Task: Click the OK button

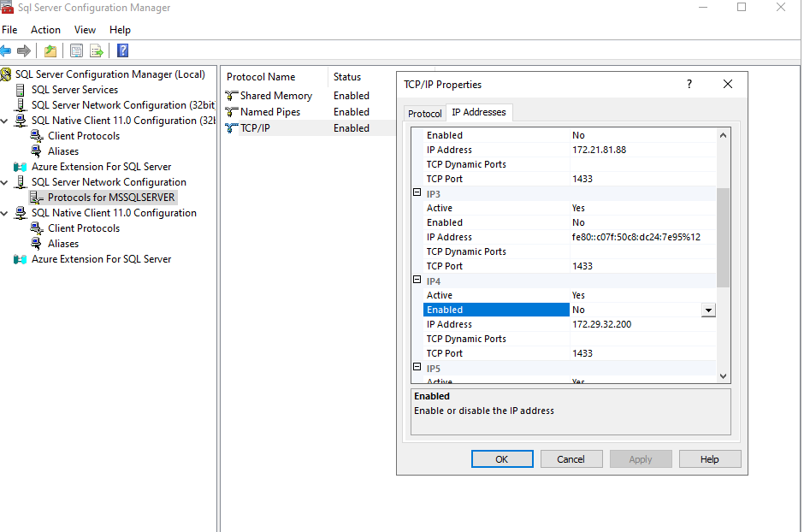Action: [502, 458]
